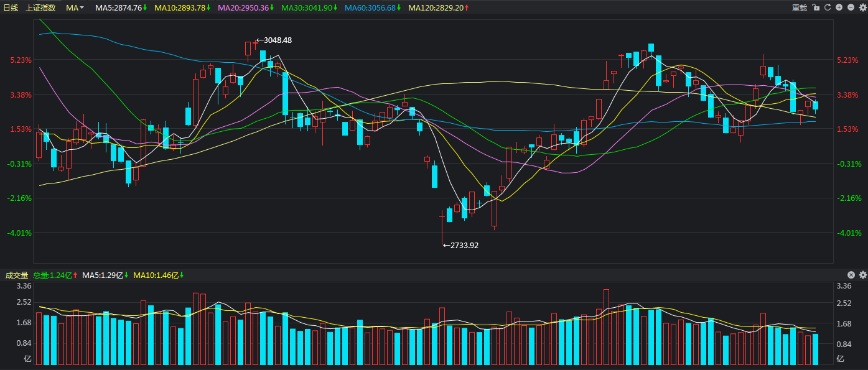
Task: Toggle the MA5 line legend
Action: pos(121,7)
